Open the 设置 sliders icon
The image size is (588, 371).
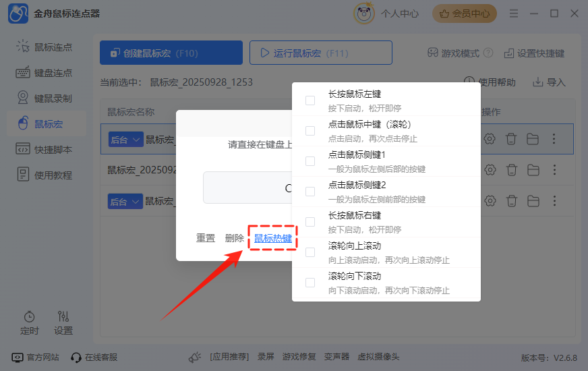pos(63,316)
